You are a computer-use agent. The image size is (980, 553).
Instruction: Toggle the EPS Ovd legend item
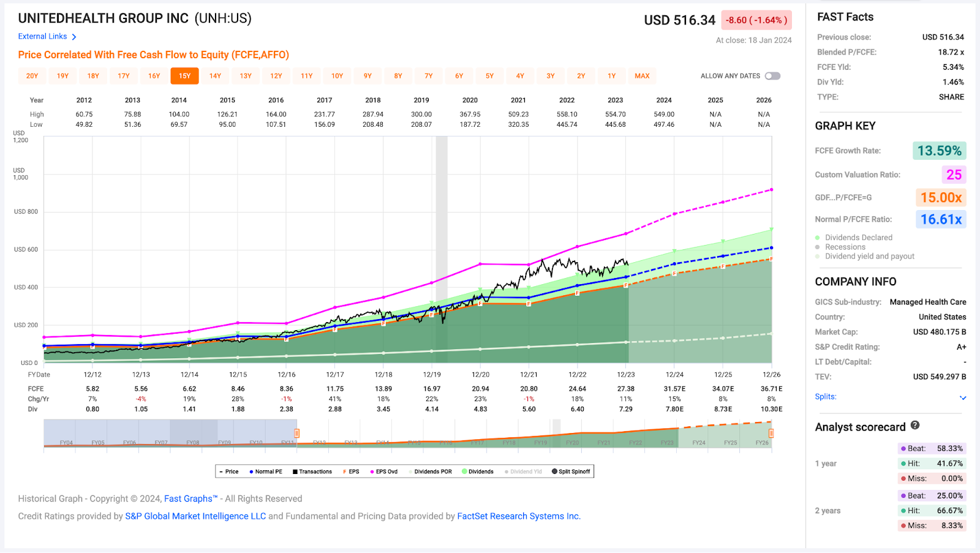[384, 472]
